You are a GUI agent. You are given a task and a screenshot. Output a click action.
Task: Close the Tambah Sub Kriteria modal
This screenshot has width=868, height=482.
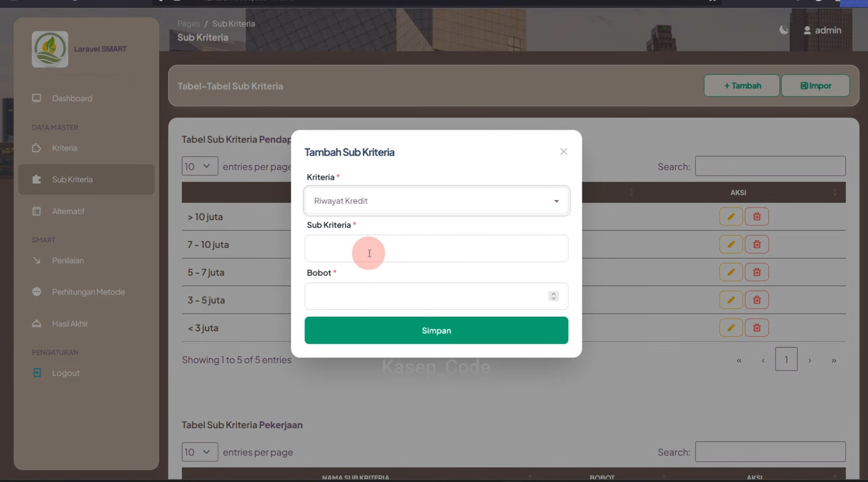(563, 151)
